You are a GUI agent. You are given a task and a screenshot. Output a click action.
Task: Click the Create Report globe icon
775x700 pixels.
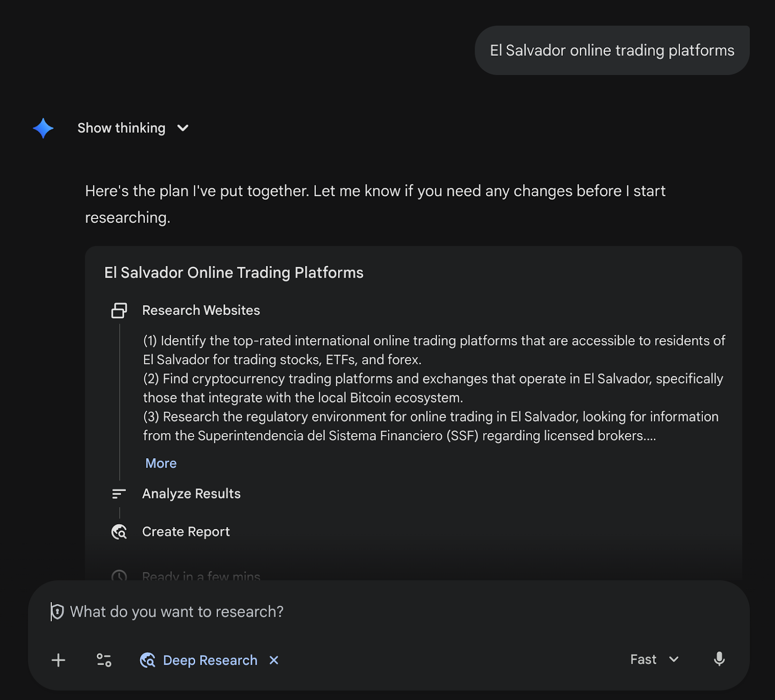119,532
